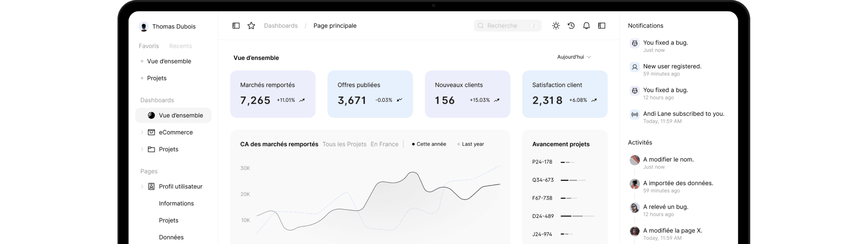Click bug icon on '12 hours ago' notification
The image size is (868, 244).
click(x=634, y=91)
